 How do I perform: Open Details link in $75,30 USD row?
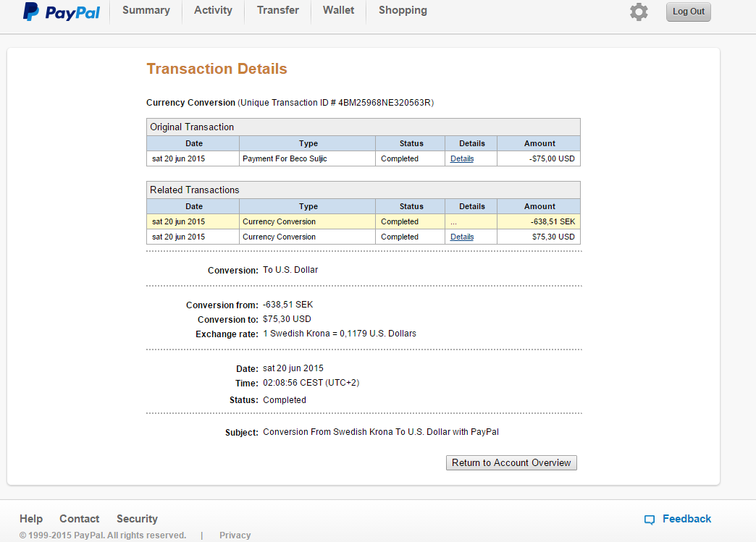(x=462, y=237)
